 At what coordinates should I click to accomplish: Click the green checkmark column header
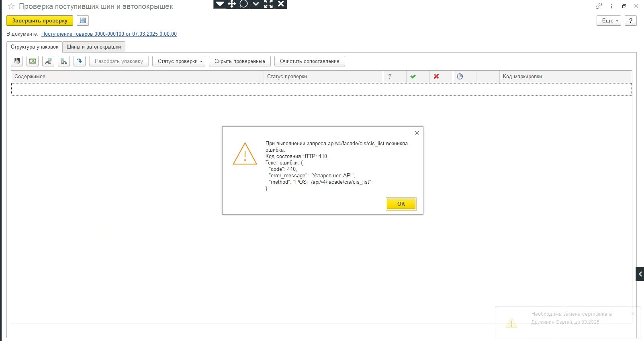[413, 76]
